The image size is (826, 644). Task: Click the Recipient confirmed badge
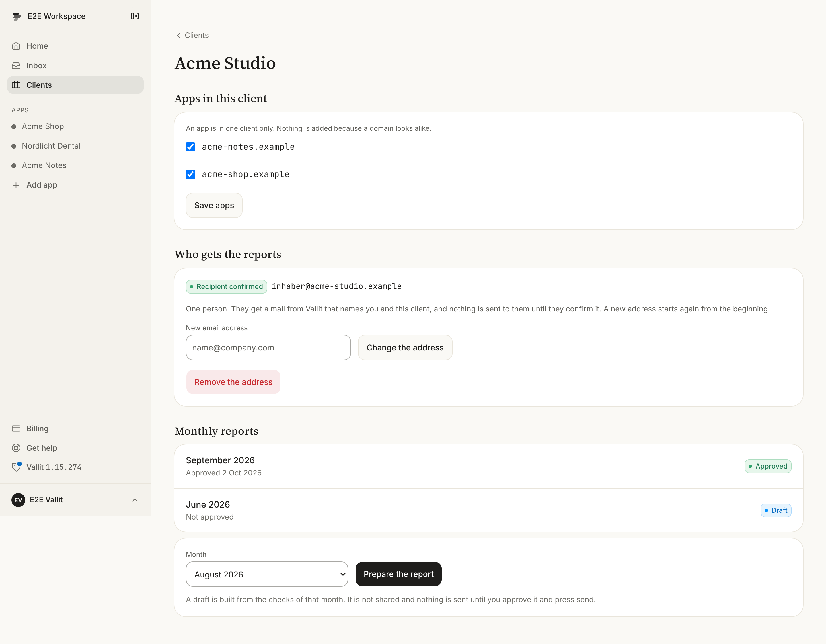(227, 287)
